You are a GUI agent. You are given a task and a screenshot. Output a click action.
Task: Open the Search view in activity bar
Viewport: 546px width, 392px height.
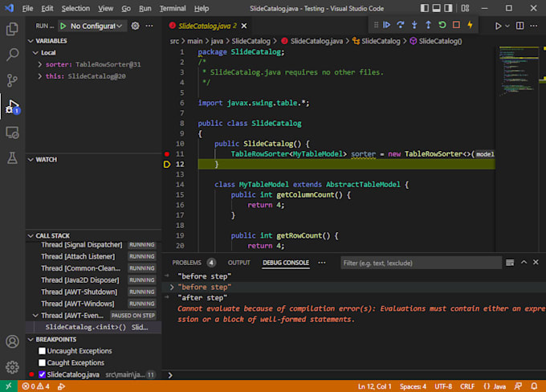(x=12, y=55)
